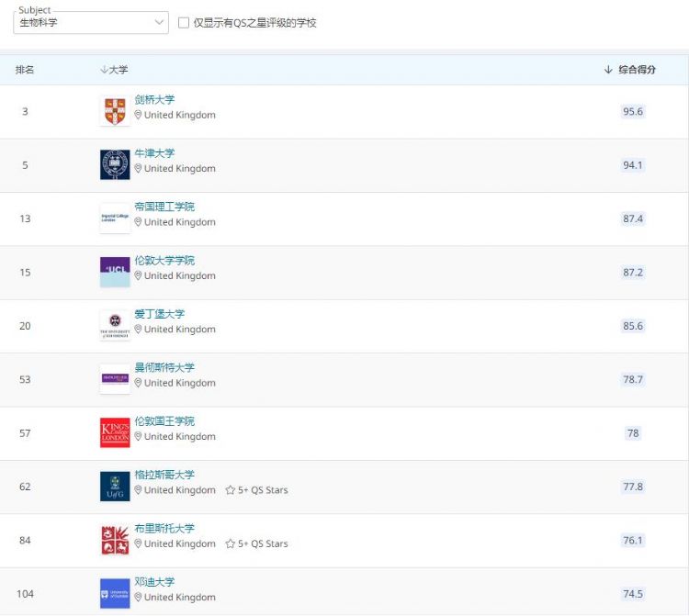Click the University of Dundee logo
This screenshot has height=616, width=689.
(115, 593)
